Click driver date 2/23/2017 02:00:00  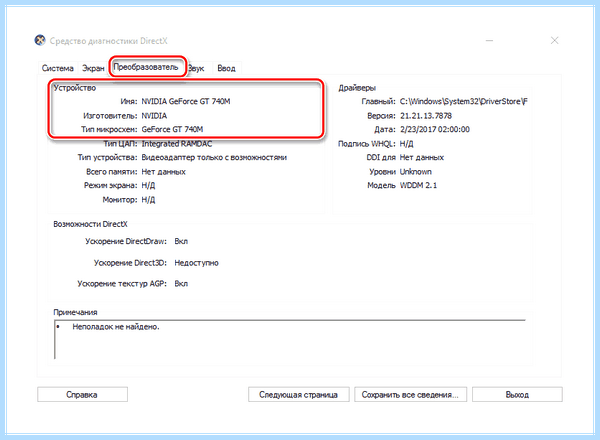point(435,129)
